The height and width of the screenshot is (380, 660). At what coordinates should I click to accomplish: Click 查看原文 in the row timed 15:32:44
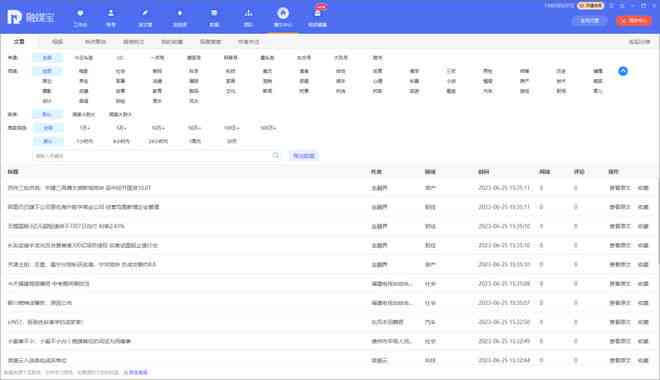(x=620, y=360)
